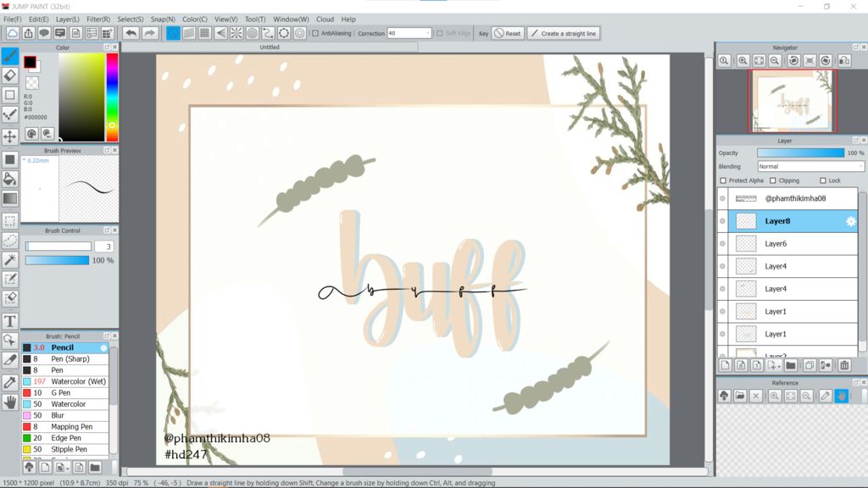Click the brush opacity slider at 100 %

(57, 260)
